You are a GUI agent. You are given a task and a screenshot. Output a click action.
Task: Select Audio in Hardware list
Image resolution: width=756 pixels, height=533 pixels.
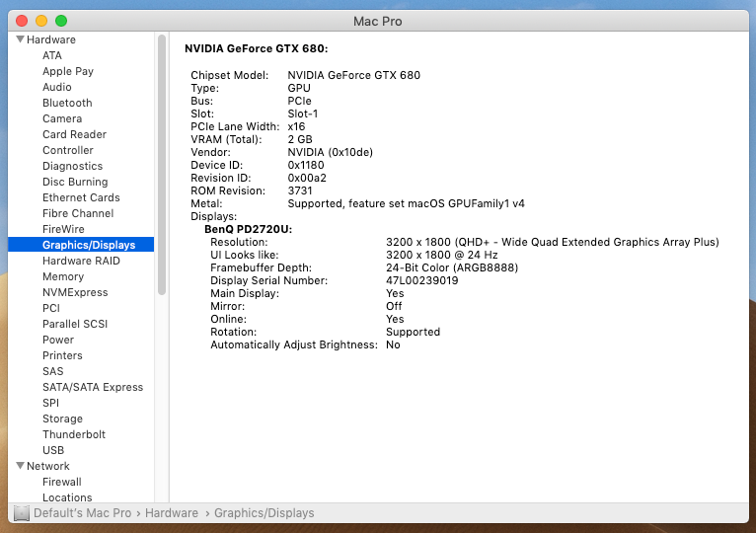tap(57, 87)
